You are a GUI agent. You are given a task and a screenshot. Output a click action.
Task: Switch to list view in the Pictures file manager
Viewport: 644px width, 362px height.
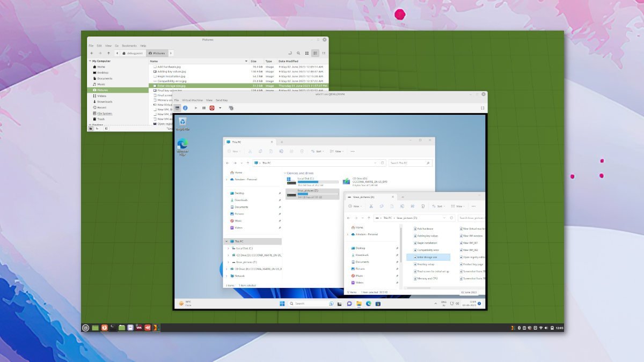click(315, 53)
